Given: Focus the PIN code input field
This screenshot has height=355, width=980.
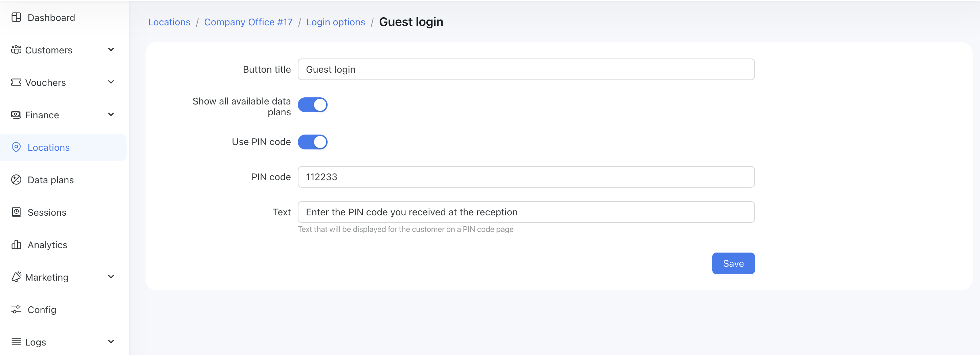Looking at the screenshot, I should coord(526,177).
